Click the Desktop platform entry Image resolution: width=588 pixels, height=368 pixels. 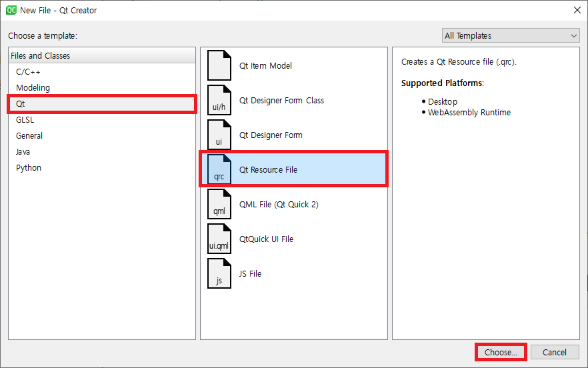443,101
